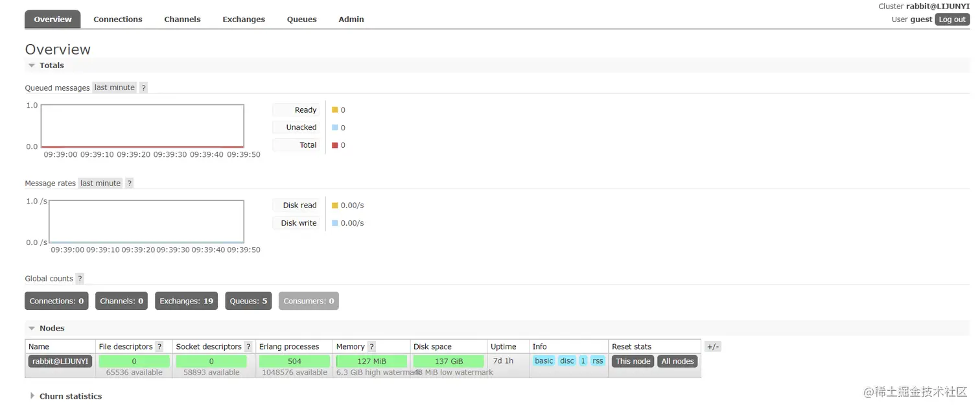This screenshot has width=980, height=411.
Task: Click the Queues: 5 count button
Action: (x=248, y=301)
